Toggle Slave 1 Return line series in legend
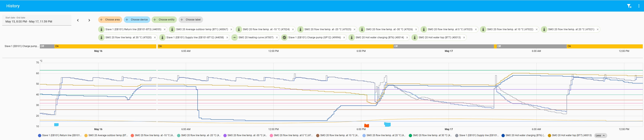The height and width of the screenshot is (140, 644). 60,136
